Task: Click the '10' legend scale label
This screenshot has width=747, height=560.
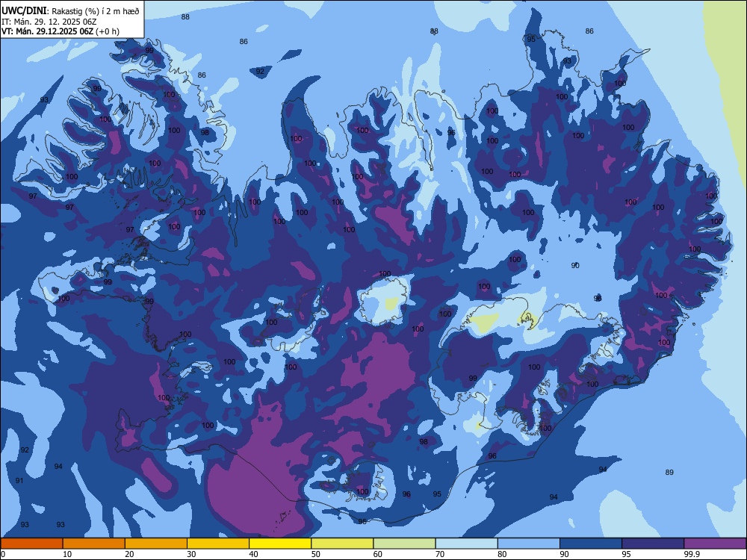Action: 67,554
